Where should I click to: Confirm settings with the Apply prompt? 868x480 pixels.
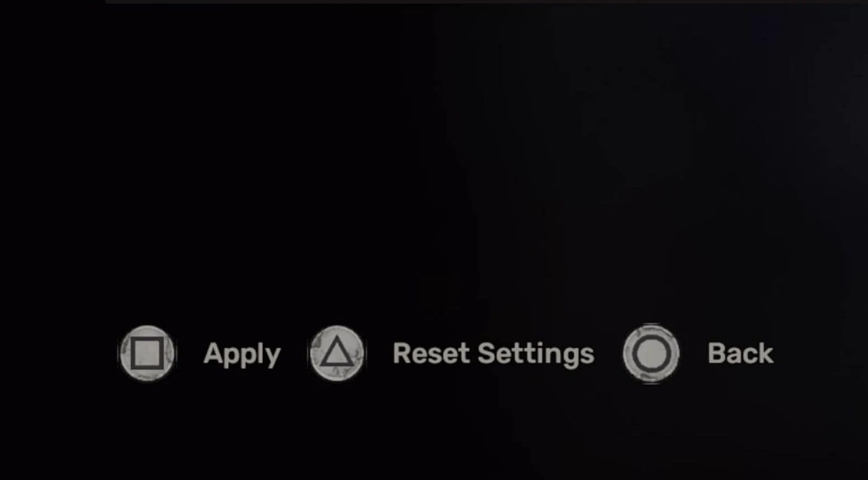[x=242, y=354]
